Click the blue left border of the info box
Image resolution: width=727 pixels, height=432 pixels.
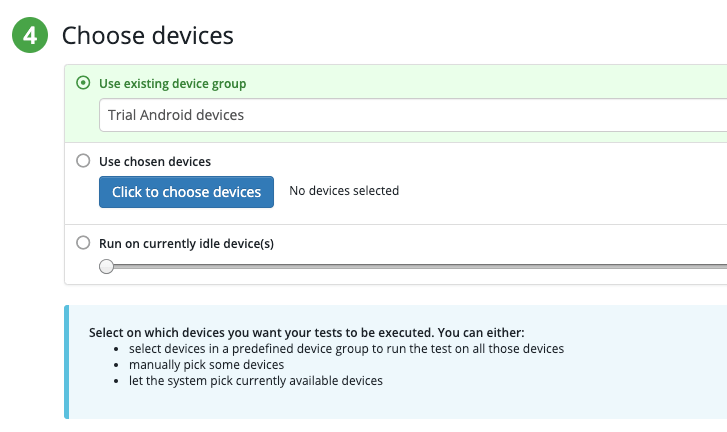tap(67, 362)
